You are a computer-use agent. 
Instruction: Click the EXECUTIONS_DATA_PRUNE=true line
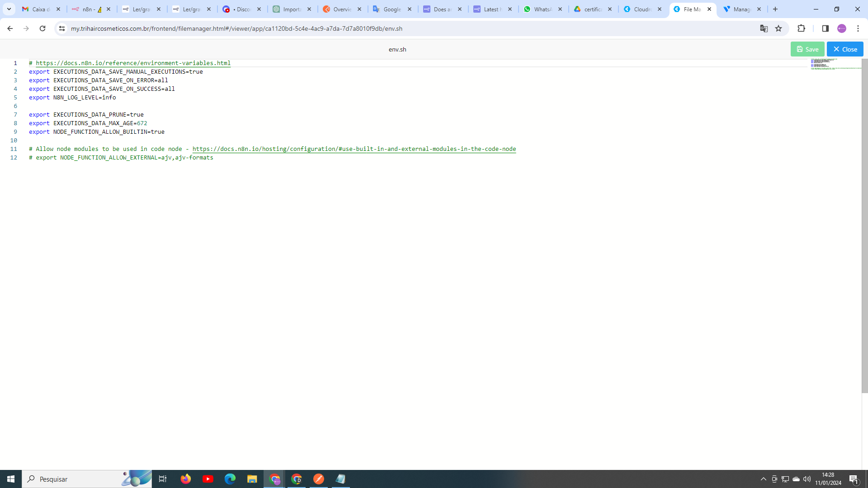point(86,115)
